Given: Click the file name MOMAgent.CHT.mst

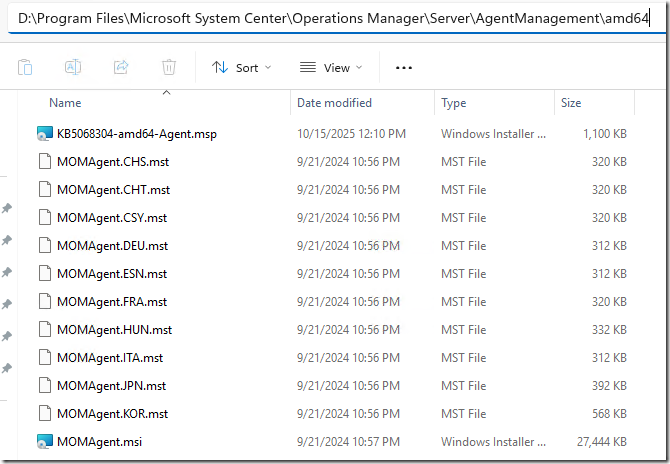Looking at the screenshot, I should click(113, 190).
